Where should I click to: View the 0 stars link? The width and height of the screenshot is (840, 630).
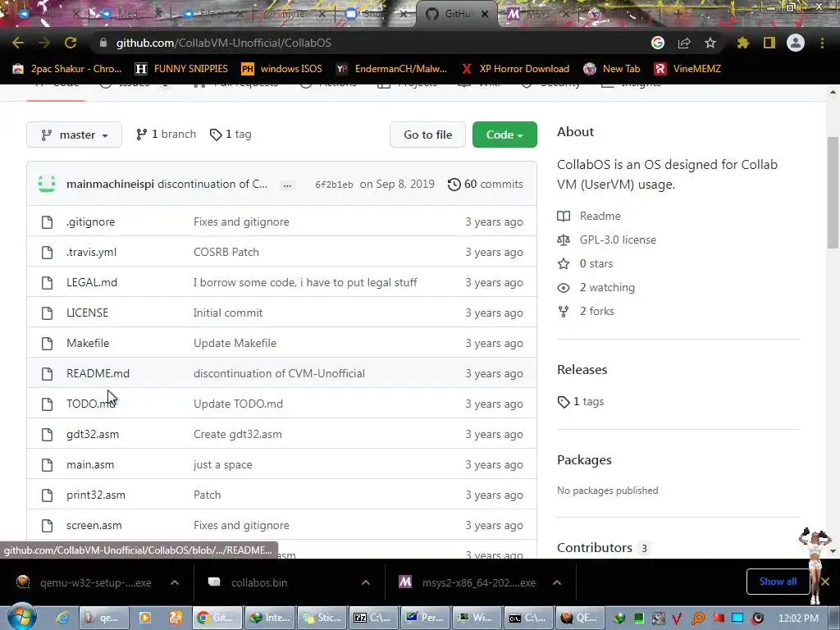click(x=585, y=263)
